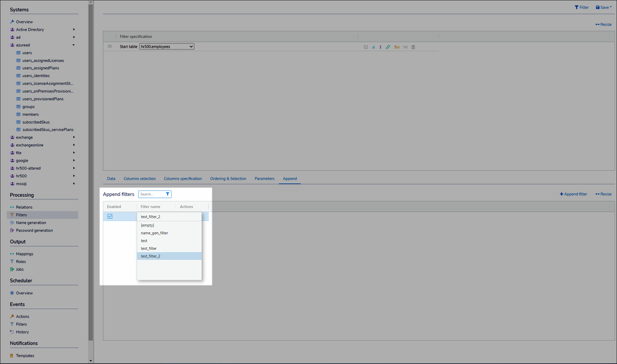Click the orange f(x) function icon
This screenshot has width=617, height=364.
397,47
